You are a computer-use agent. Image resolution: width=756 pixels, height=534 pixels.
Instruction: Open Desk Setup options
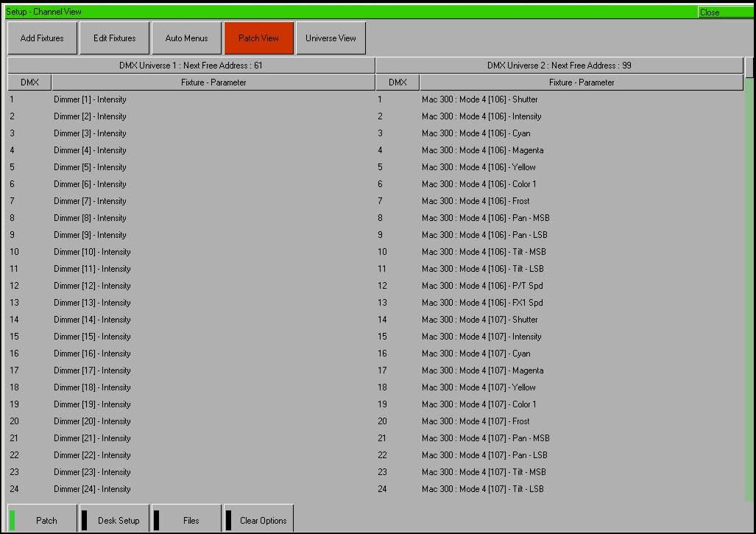[114, 519]
